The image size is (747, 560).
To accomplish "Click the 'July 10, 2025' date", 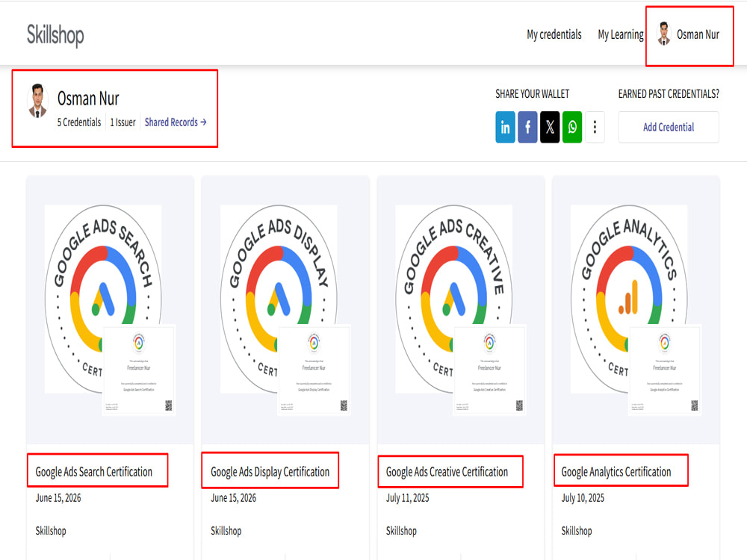I will [583, 498].
